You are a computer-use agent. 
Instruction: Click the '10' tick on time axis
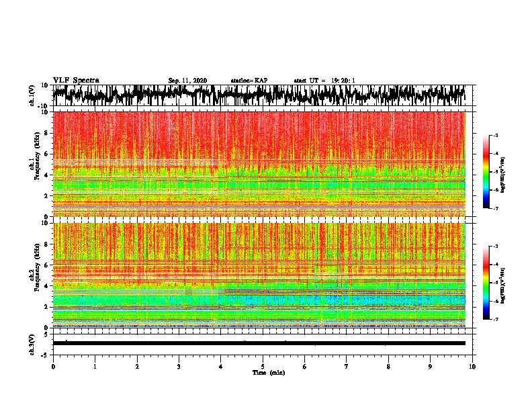pyautogui.click(x=472, y=367)
